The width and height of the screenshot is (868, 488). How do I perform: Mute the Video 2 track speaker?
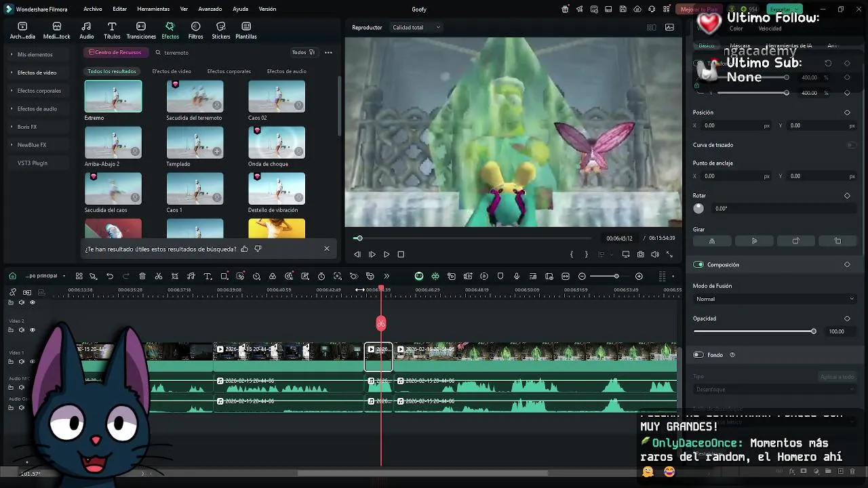tap(22, 330)
